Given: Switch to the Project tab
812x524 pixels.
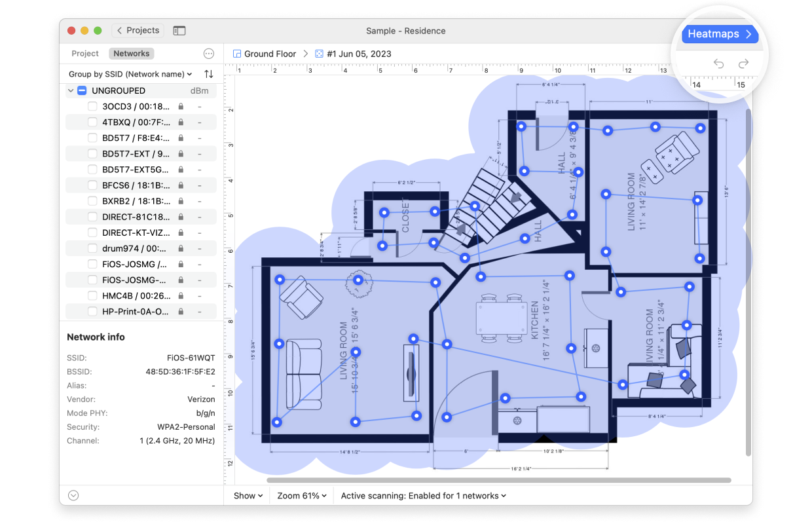Looking at the screenshot, I should 85,54.
